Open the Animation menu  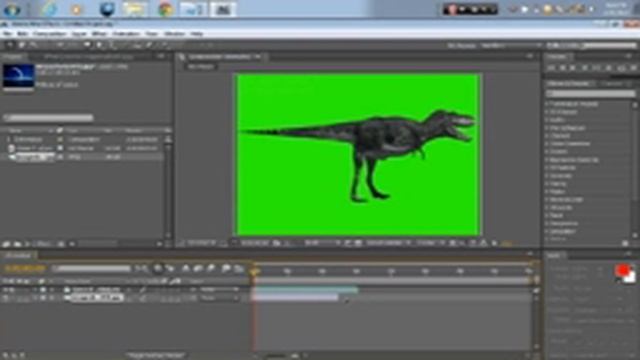pos(127,34)
